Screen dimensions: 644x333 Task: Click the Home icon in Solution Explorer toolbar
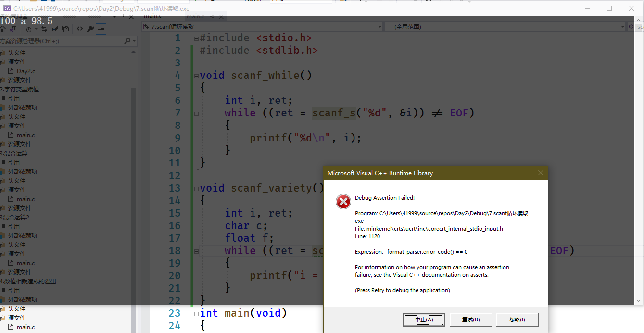tap(3, 29)
